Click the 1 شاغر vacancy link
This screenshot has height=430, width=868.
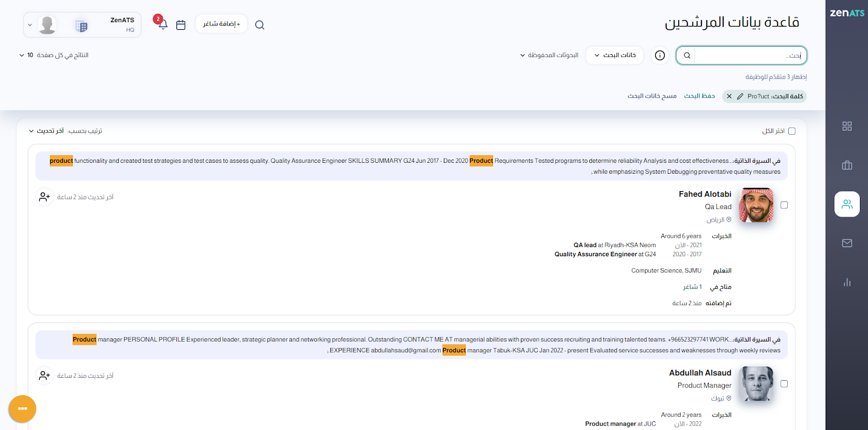(x=692, y=287)
